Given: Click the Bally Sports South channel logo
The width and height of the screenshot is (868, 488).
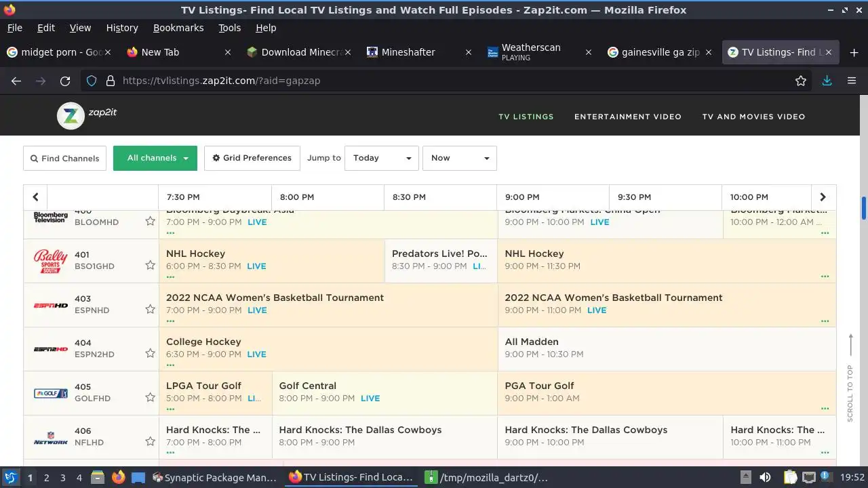Looking at the screenshot, I should [51, 260].
